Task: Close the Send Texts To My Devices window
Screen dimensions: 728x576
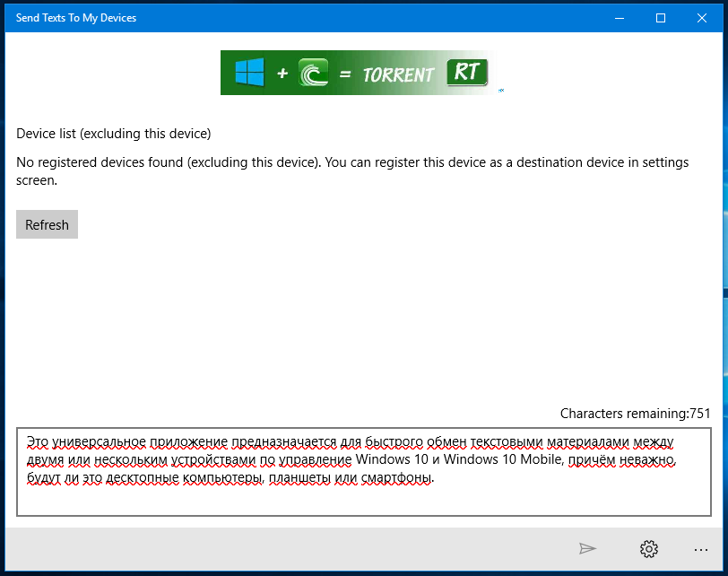Action: (x=701, y=18)
